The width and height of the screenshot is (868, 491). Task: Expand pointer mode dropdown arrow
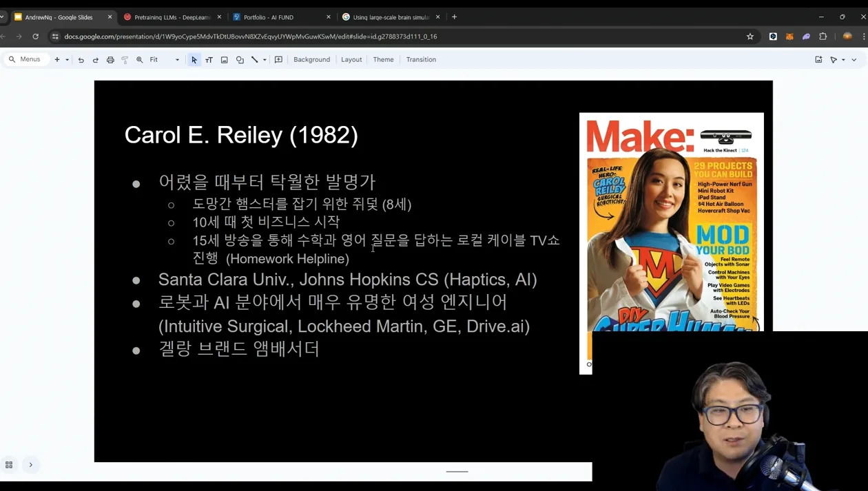(x=843, y=60)
